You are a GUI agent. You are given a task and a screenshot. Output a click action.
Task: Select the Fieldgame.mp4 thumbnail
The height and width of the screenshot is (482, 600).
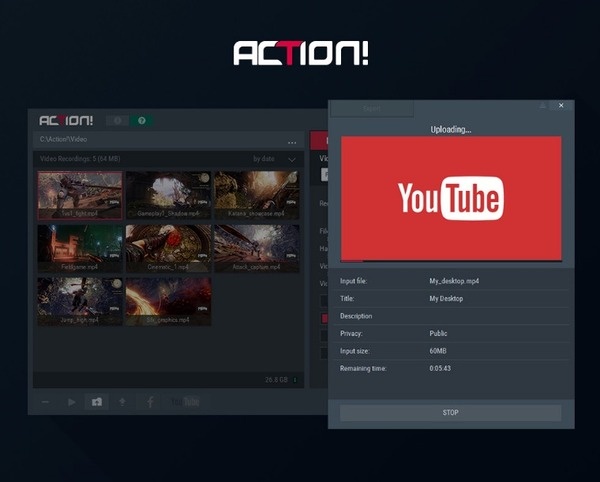click(x=80, y=248)
